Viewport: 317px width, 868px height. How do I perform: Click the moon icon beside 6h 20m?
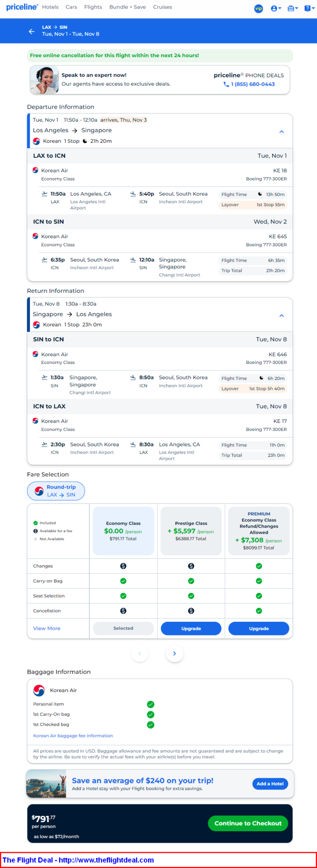(x=262, y=378)
